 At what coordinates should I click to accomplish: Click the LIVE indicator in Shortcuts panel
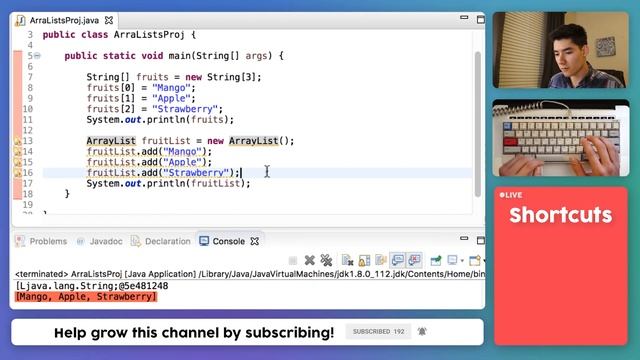coord(511,195)
